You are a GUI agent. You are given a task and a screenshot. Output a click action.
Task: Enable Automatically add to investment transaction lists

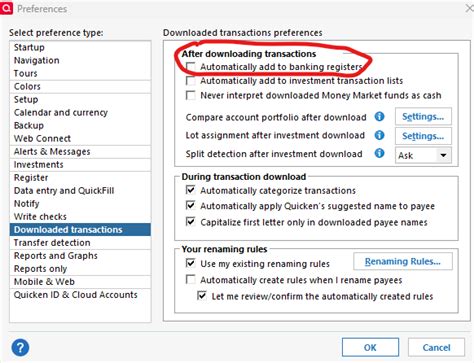pyautogui.click(x=191, y=81)
